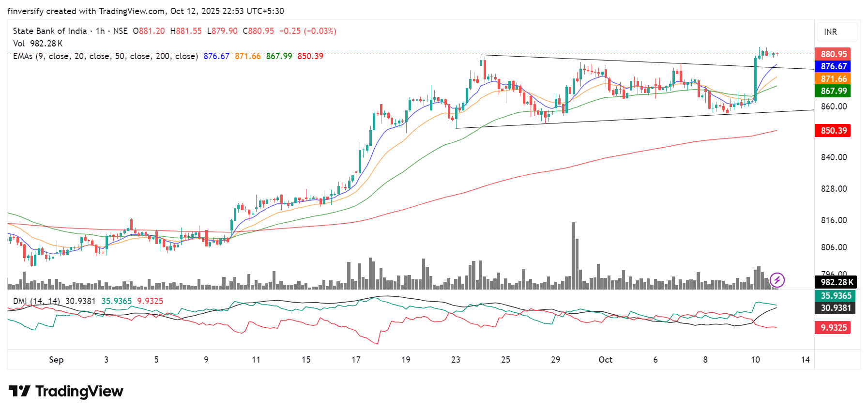Screen dimensions: 868x413
Task: Click the red 9.9325 axis tag
Action: click(x=833, y=328)
